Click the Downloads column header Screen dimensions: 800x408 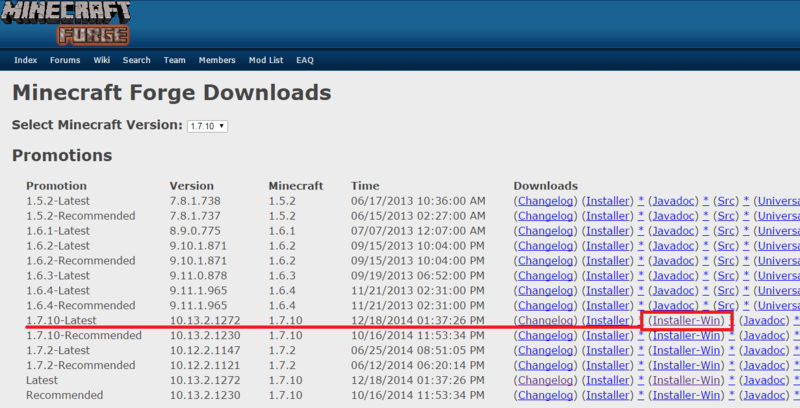(545, 186)
